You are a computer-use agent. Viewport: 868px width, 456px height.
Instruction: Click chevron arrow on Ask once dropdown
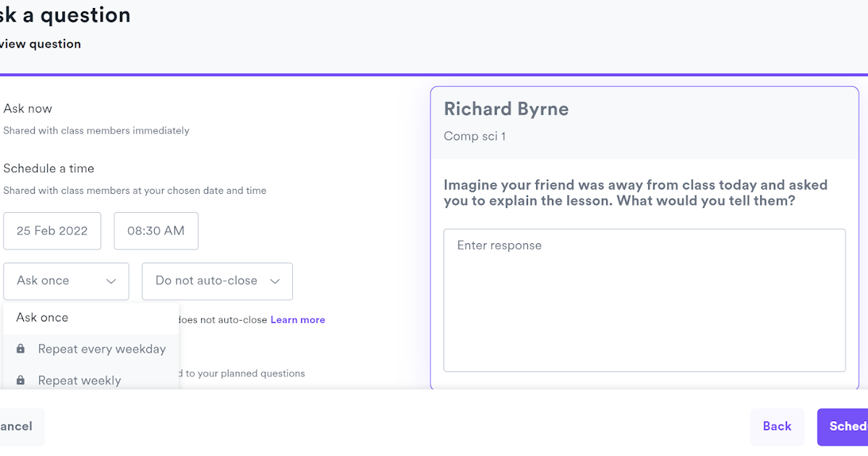click(111, 282)
